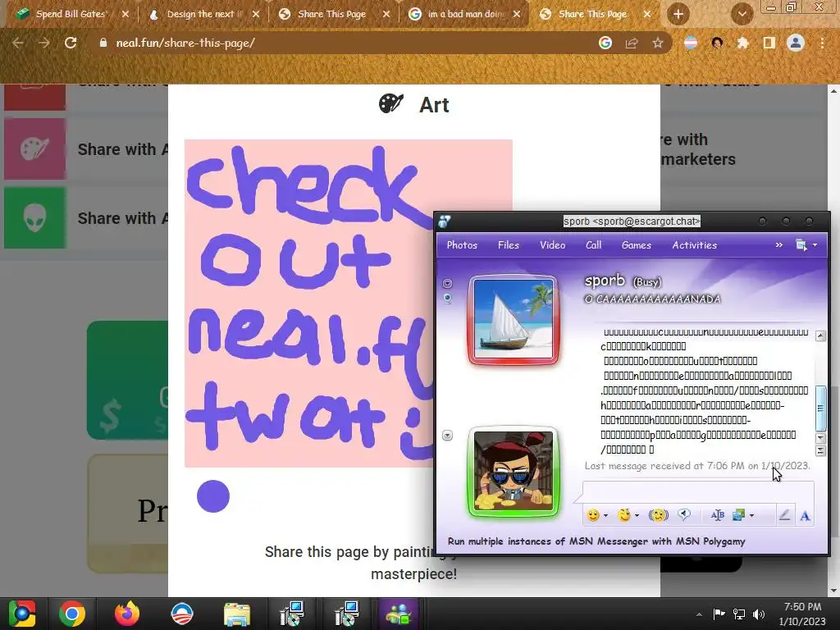Switch to text typing mode A tab
Image resolution: width=840 pixels, height=630 pixels.
[x=805, y=515]
